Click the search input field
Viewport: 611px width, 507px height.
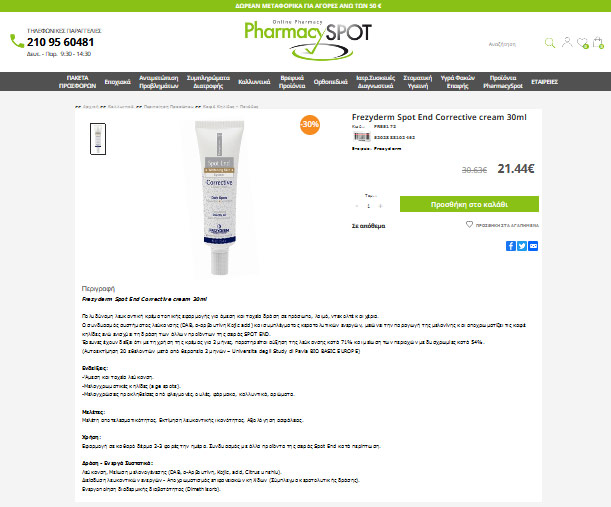(x=510, y=44)
